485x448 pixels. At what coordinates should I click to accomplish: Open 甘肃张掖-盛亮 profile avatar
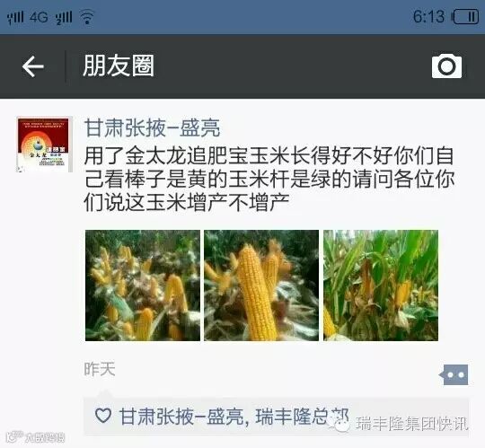click(x=44, y=144)
